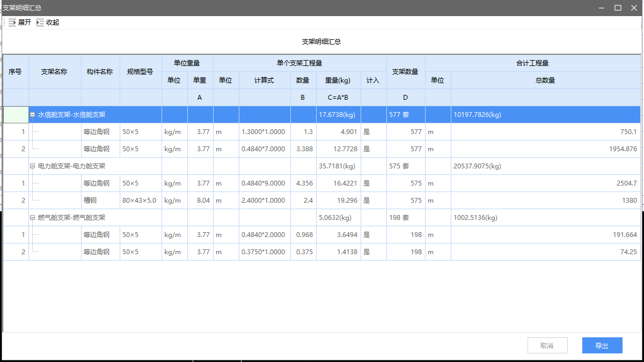Click the 收起 collapse-all icon
The height and width of the screenshot is (362, 644).
pos(40,23)
